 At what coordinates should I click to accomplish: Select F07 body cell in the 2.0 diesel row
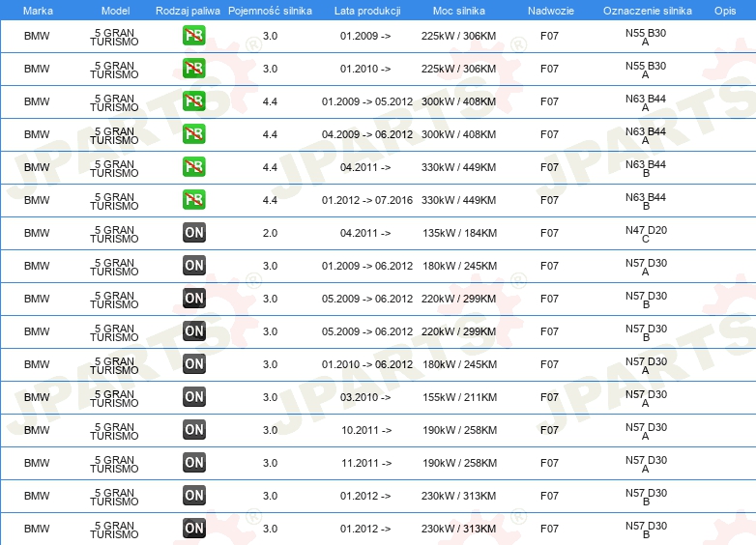pos(549,233)
